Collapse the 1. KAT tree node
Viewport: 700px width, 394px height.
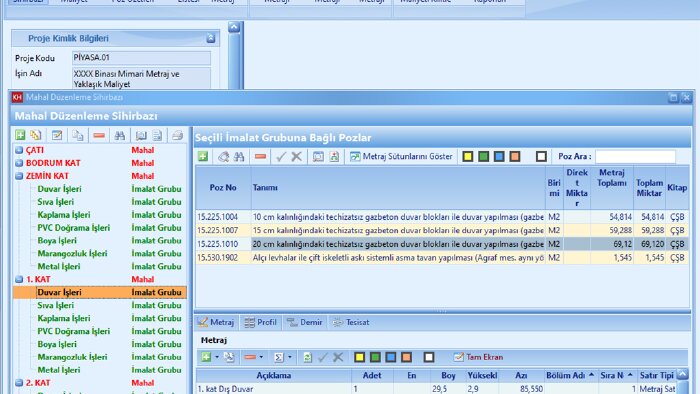click(x=19, y=280)
